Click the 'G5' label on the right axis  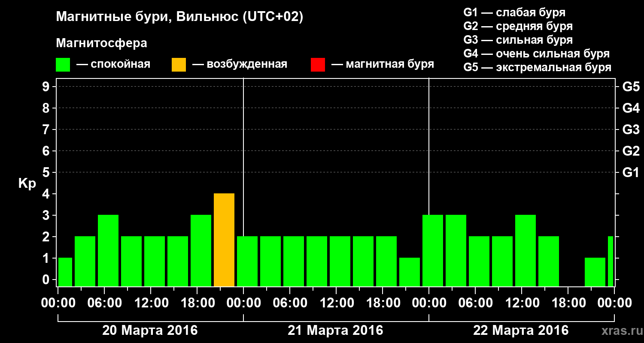click(631, 87)
